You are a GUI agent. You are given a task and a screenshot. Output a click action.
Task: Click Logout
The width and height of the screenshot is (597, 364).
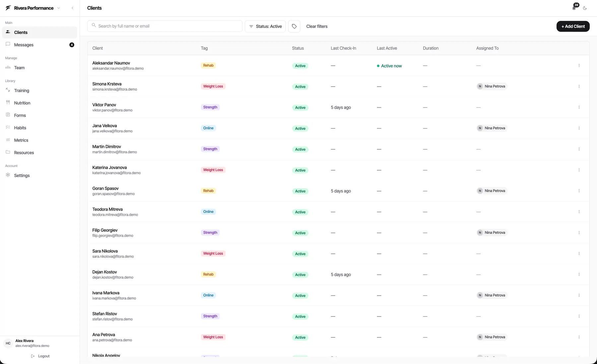pos(40,356)
